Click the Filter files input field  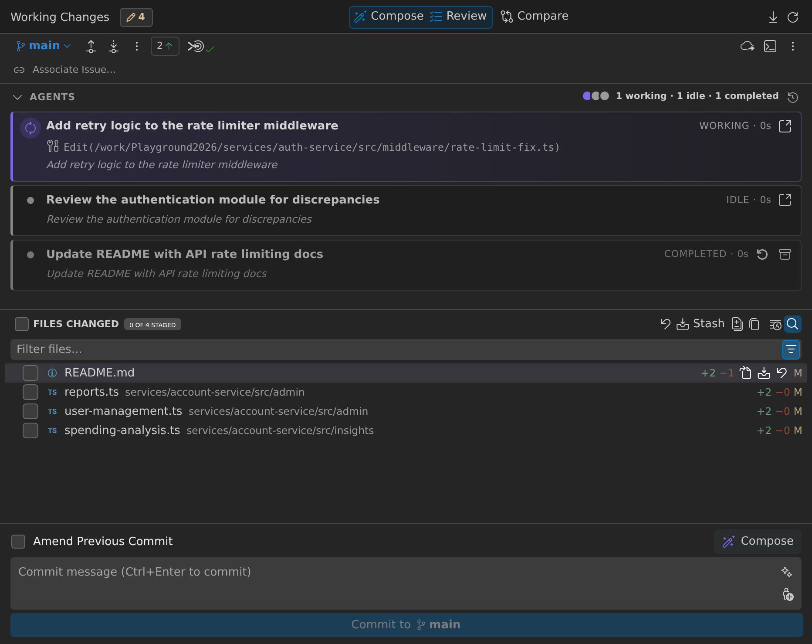click(x=396, y=349)
